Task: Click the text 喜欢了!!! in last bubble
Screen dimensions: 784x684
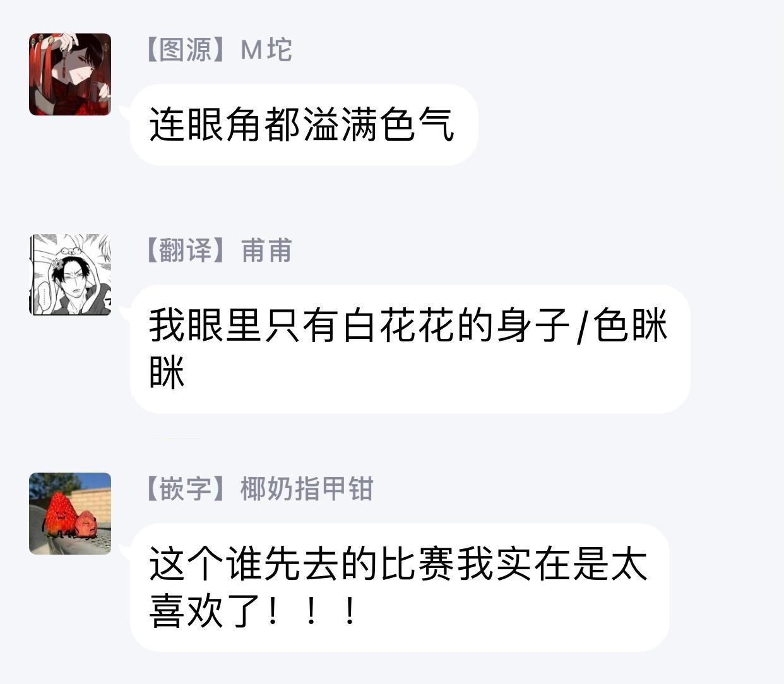Action: [252, 610]
